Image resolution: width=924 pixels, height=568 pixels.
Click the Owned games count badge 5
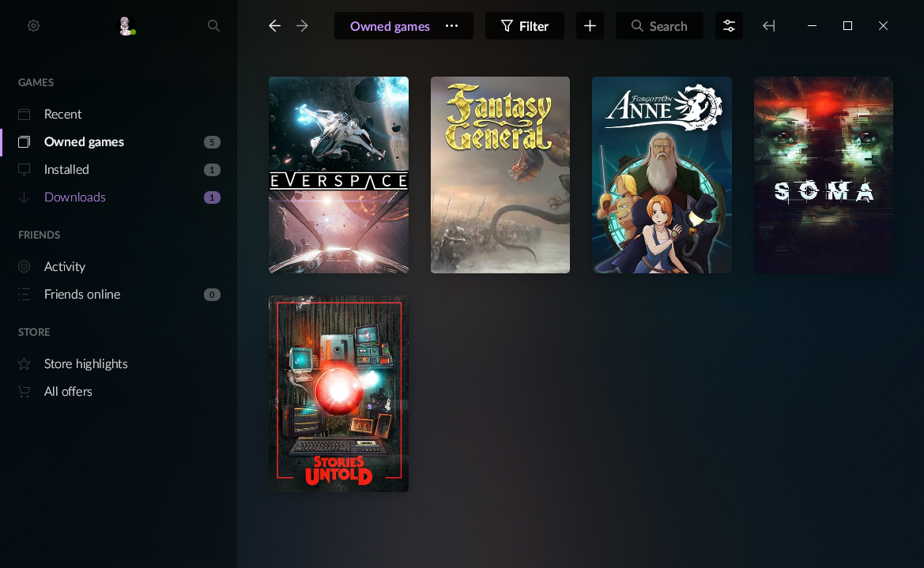click(x=212, y=142)
